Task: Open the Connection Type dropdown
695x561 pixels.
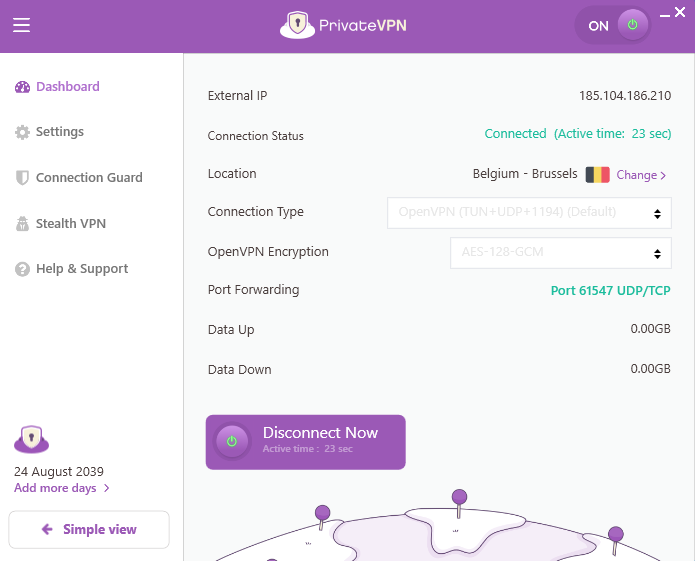Action: 529,213
